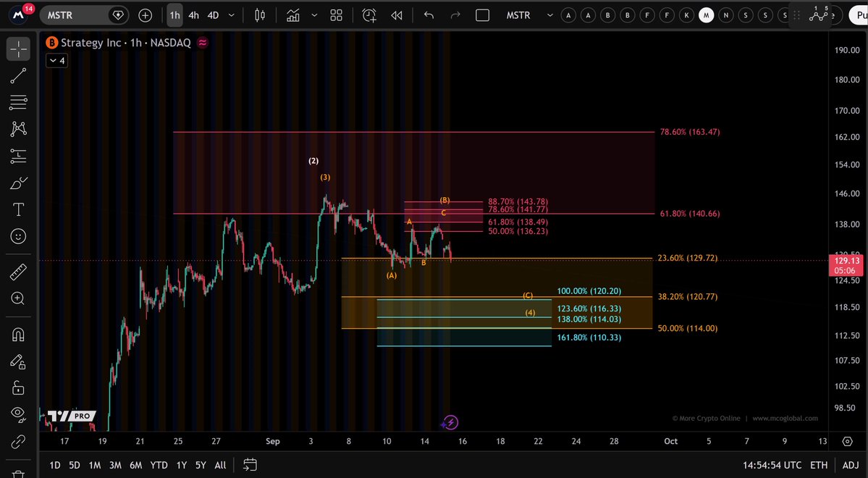Click the 78.60% (163.47) Fibonacci level label
The height and width of the screenshot is (478, 868).
[x=690, y=132]
